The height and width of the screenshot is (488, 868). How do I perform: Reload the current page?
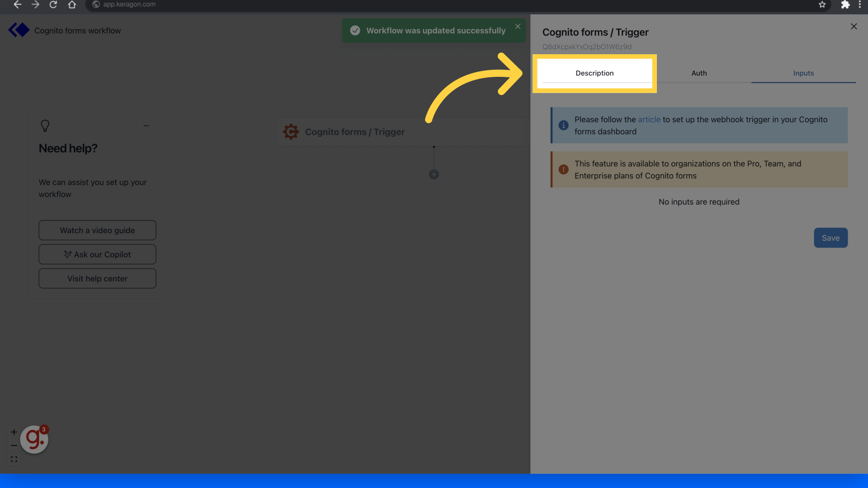point(53,5)
